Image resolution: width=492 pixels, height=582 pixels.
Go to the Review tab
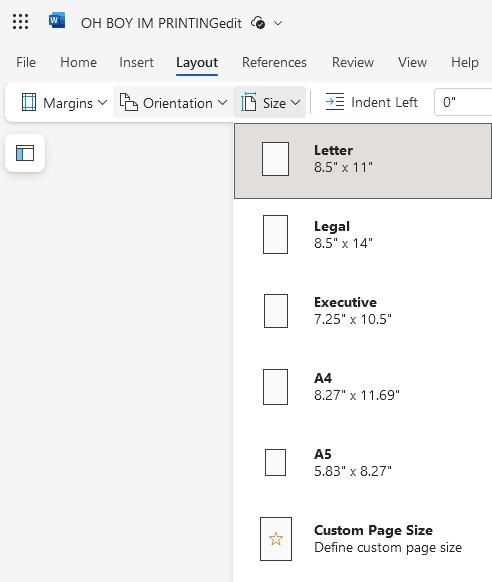pos(352,62)
